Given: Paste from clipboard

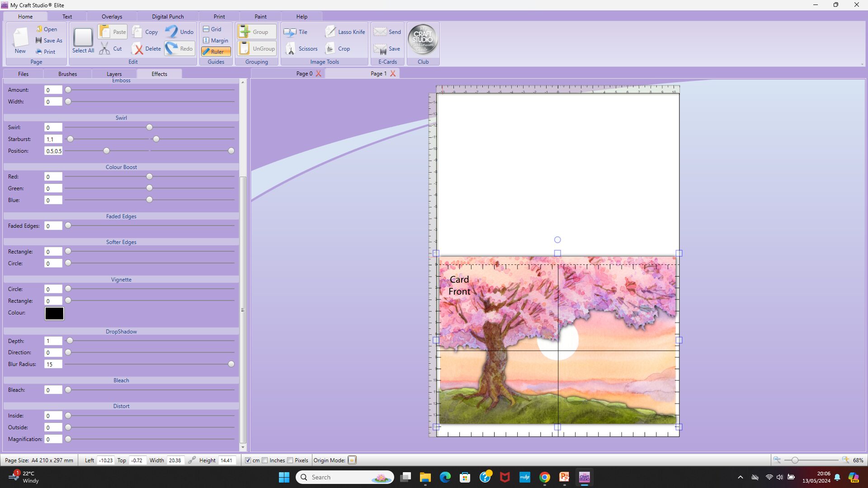Looking at the screenshot, I should click(x=113, y=32).
